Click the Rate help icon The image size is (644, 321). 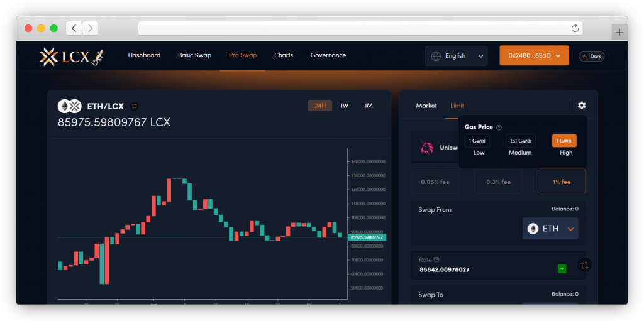[x=436, y=259]
